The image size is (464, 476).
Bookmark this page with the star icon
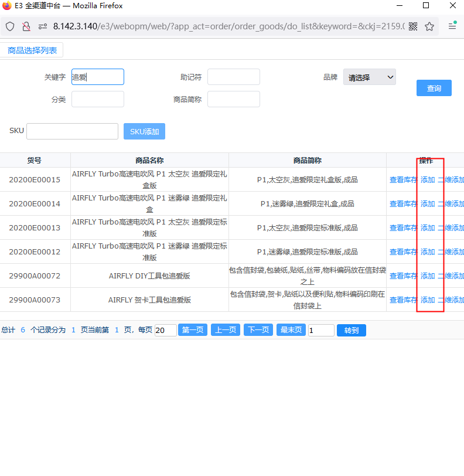pyautogui.click(x=429, y=26)
